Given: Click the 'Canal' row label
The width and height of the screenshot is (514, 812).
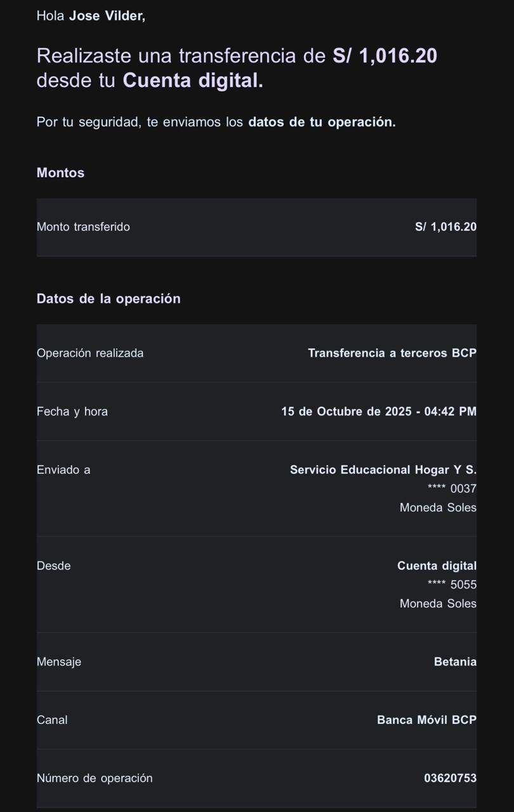Looking at the screenshot, I should (52, 721).
